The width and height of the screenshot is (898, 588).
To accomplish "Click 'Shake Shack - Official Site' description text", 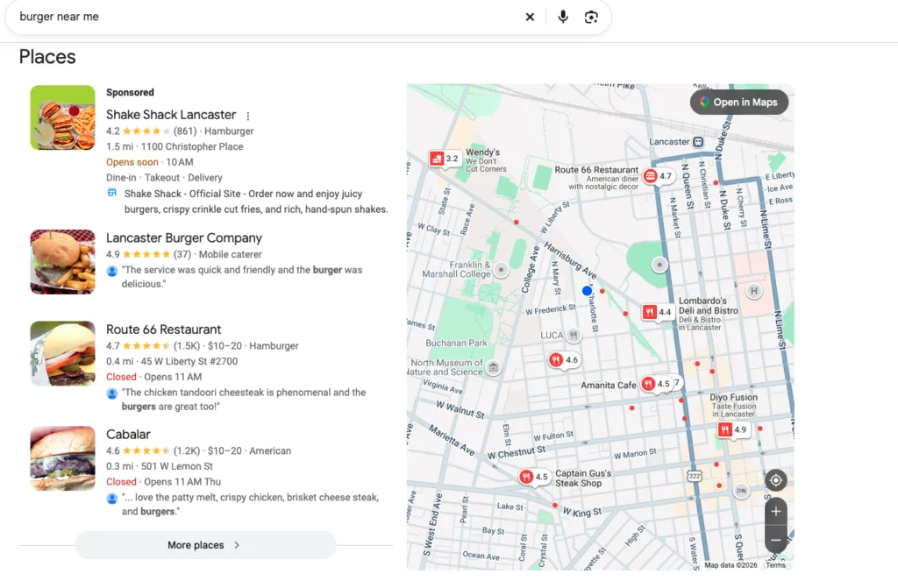I will [257, 202].
